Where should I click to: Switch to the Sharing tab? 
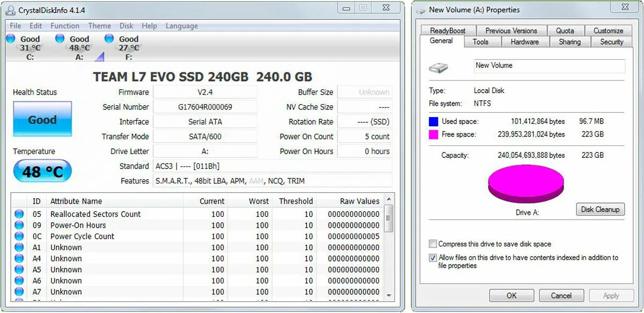coord(569,42)
